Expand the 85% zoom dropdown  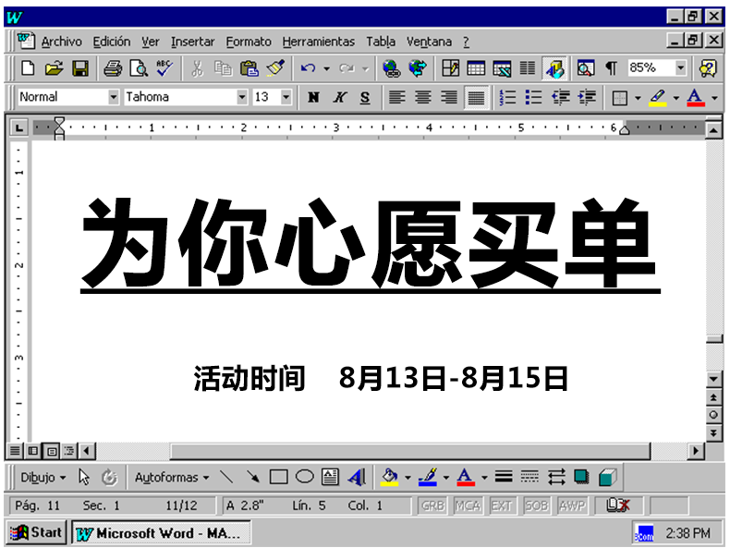tap(681, 68)
